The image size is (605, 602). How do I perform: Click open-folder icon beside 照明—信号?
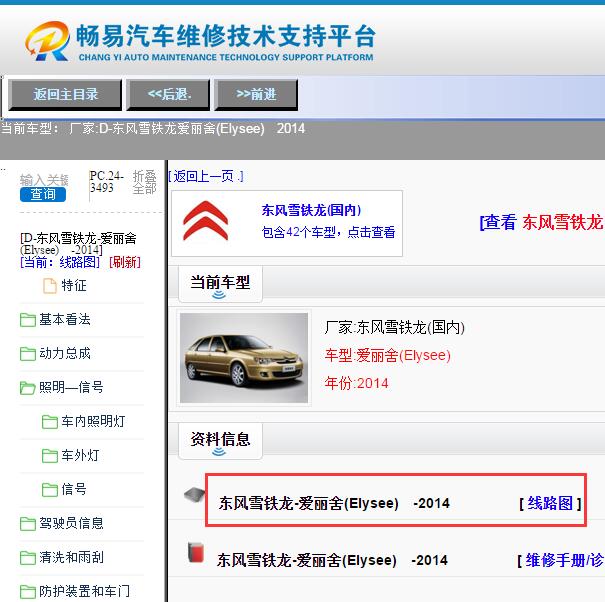tap(28, 388)
